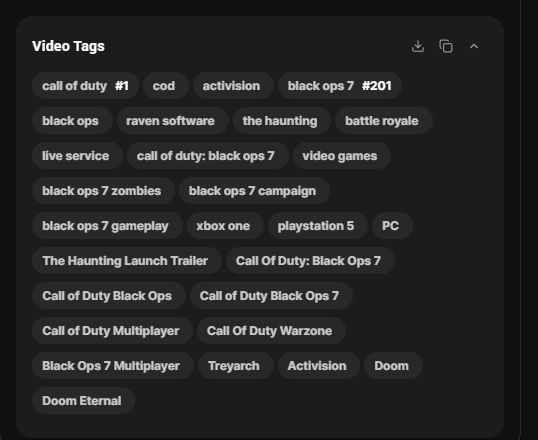Screen dimensions: 538x440
Task: Choose the 'the haunting' tag
Action: [282, 121]
